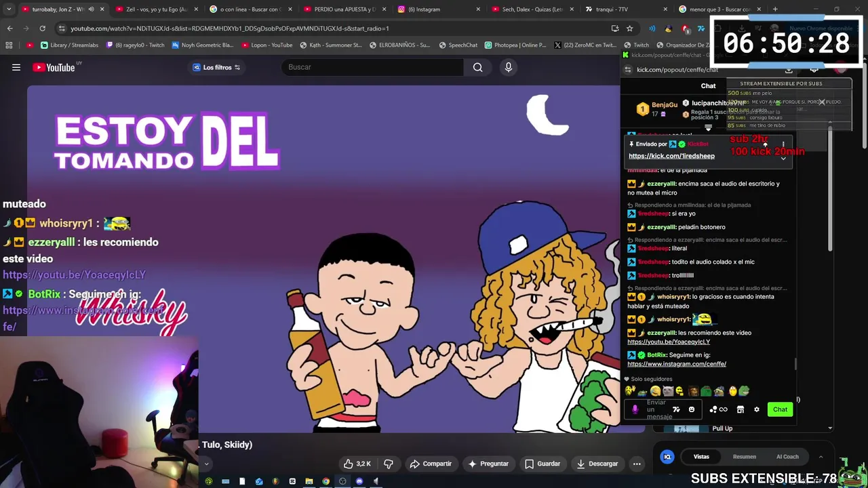Reload the YouTube page
868x488 pixels.
tap(42, 28)
